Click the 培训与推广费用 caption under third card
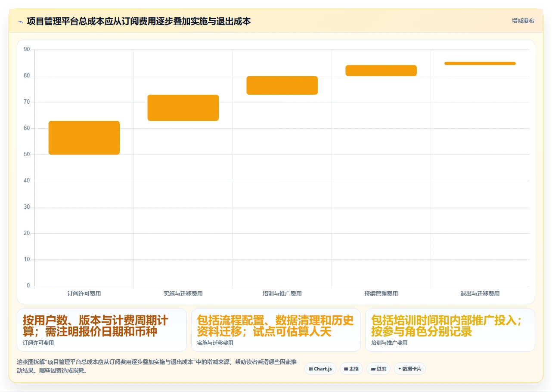552x392 pixels. pos(389,343)
